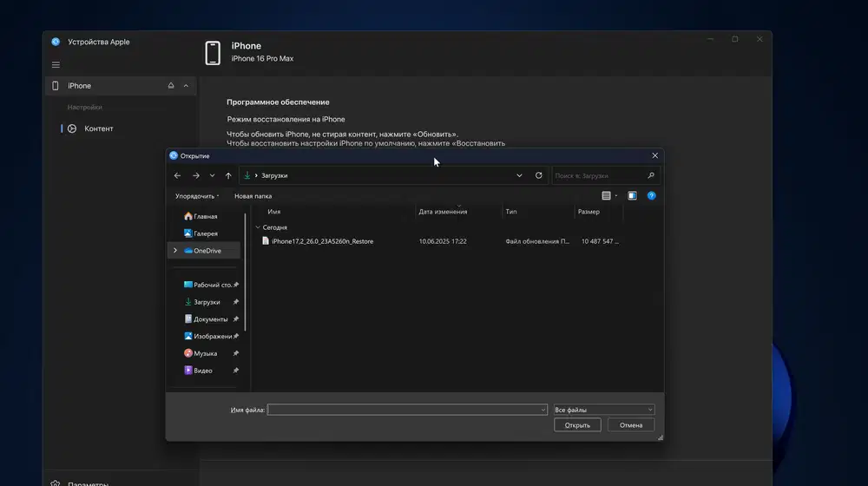Open Контент in Apple Devices sidebar
Viewport: 868px width, 486px height.
99,128
